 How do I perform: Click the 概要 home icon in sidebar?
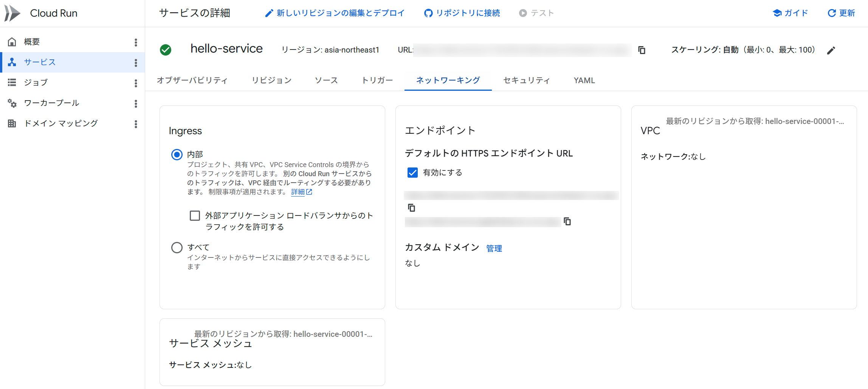click(x=12, y=42)
